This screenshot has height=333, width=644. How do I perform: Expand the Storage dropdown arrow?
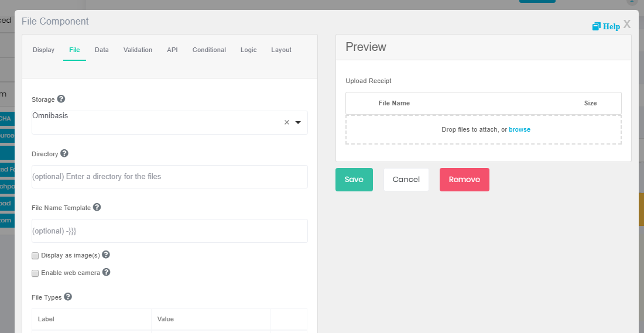[x=298, y=123]
